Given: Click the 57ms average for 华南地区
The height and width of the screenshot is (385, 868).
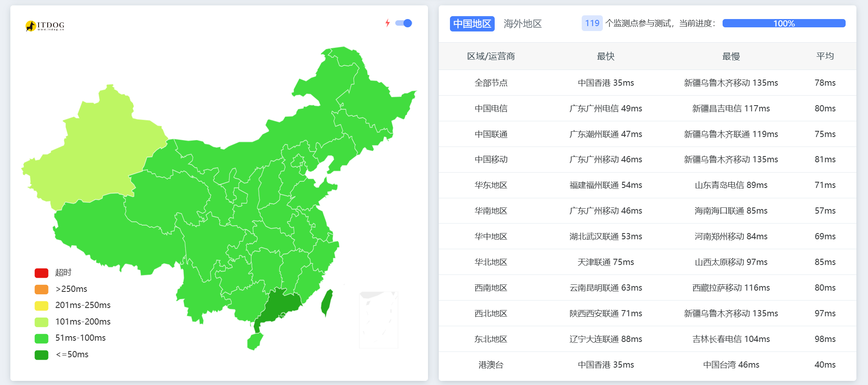Looking at the screenshot, I should [x=825, y=211].
